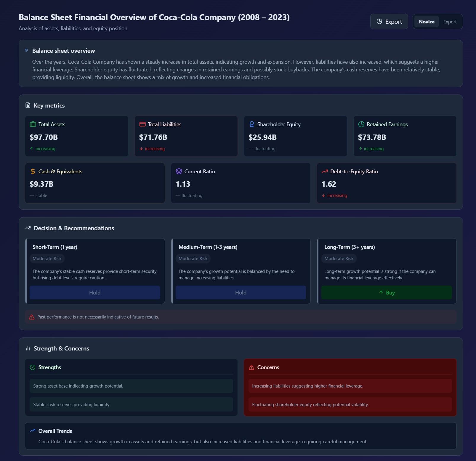
Task: Click the Long-Term Buy button
Action: [x=387, y=292]
